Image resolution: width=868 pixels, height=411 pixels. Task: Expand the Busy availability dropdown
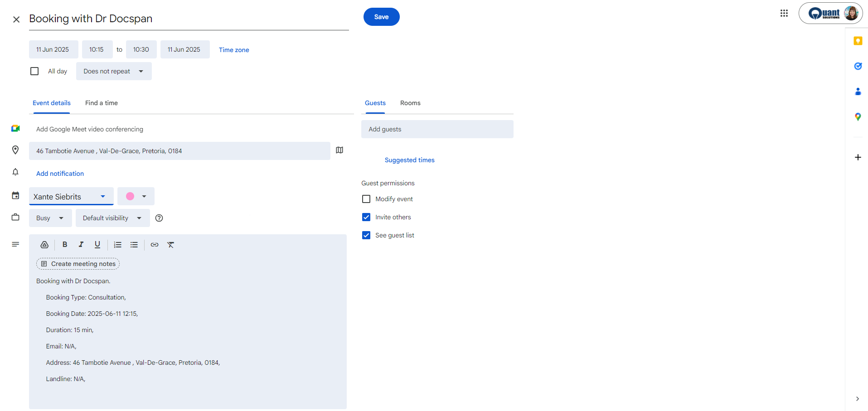(50, 218)
